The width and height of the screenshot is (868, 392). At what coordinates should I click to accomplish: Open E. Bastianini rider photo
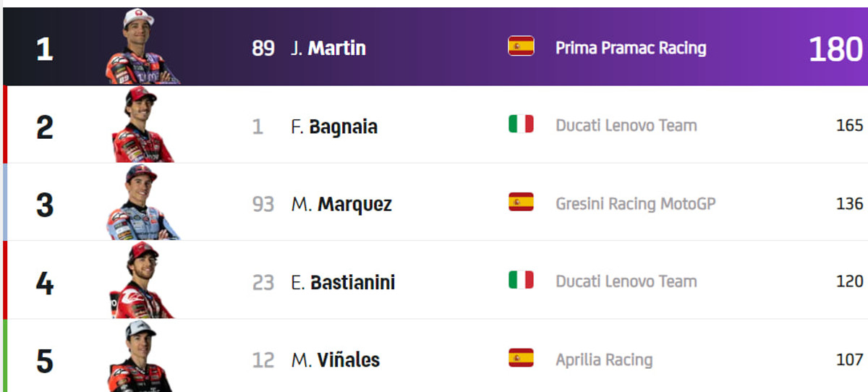142,281
